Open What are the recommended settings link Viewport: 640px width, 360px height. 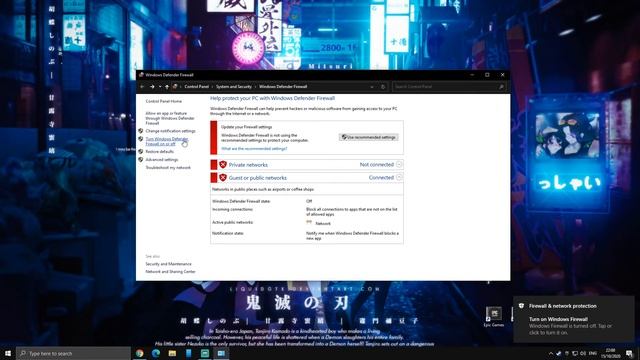(x=254, y=149)
